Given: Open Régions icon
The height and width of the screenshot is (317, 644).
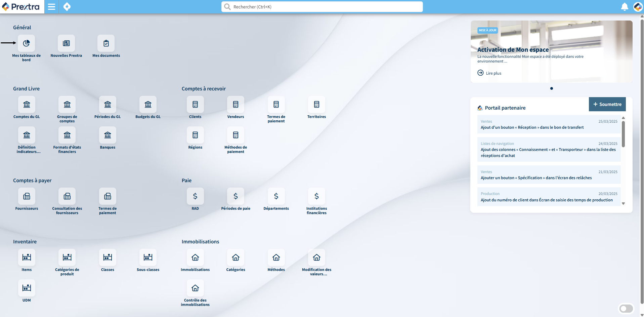Looking at the screenshot, I should click(x=195, y=135).
